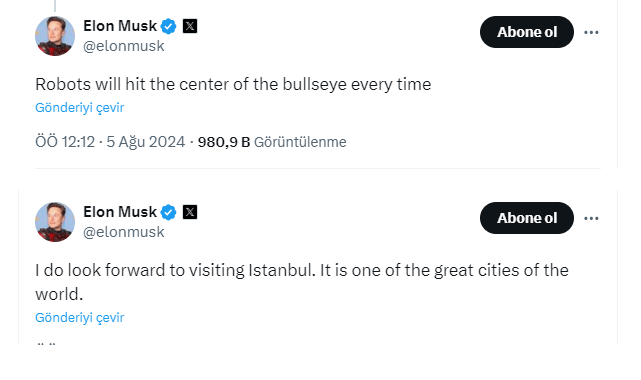Click the "I do look forward to visiting Istanbul" text
Screen dimensions: 641x380
click(x=302, y=282)
